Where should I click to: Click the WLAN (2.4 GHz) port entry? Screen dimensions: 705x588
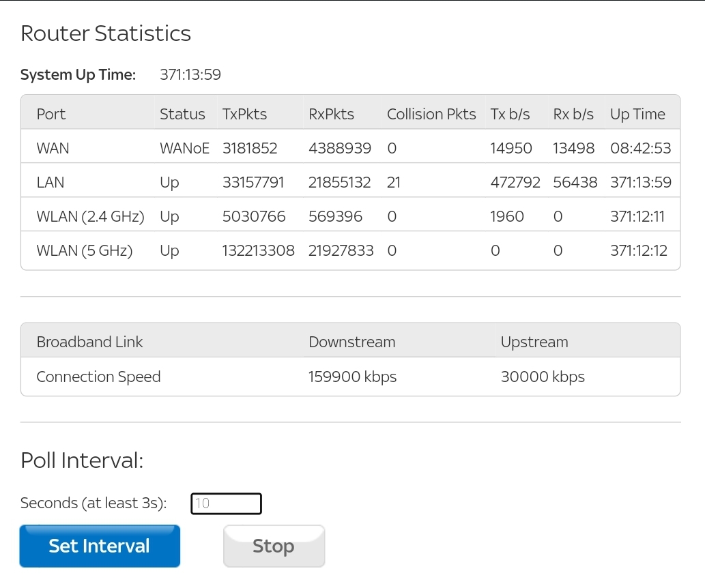(80, 216)
